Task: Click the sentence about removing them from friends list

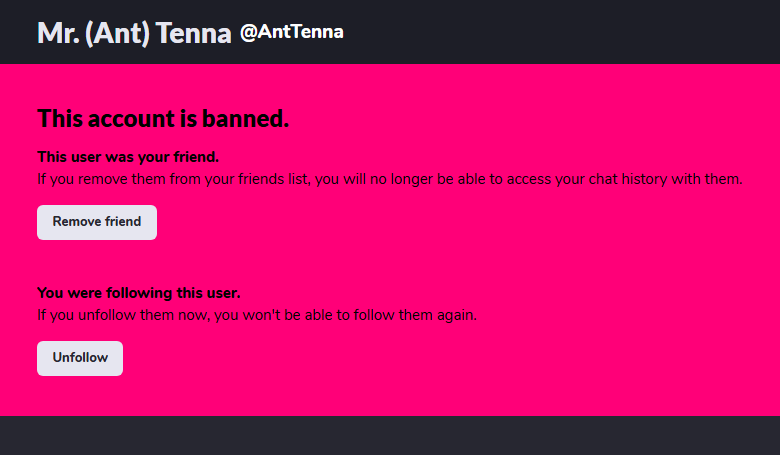Action: coord(390,179)
